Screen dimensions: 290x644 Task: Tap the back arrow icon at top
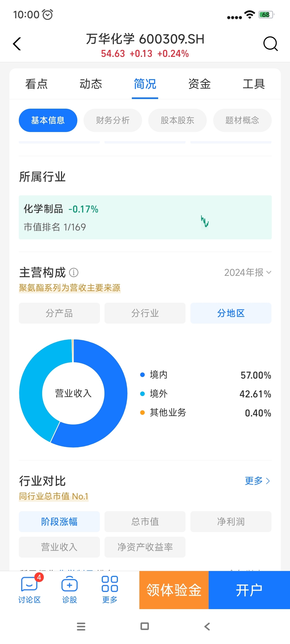[17, 44]
